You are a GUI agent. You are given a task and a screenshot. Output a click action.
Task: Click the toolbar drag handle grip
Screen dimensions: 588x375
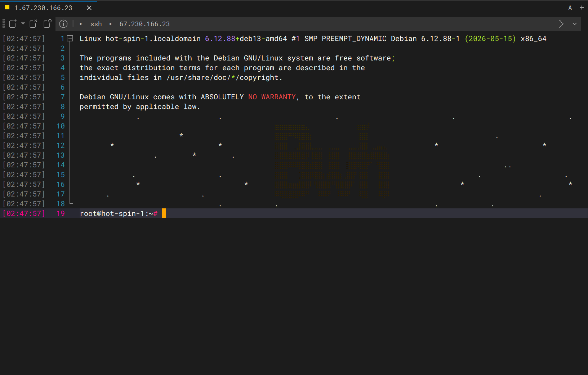pos(4,24)
